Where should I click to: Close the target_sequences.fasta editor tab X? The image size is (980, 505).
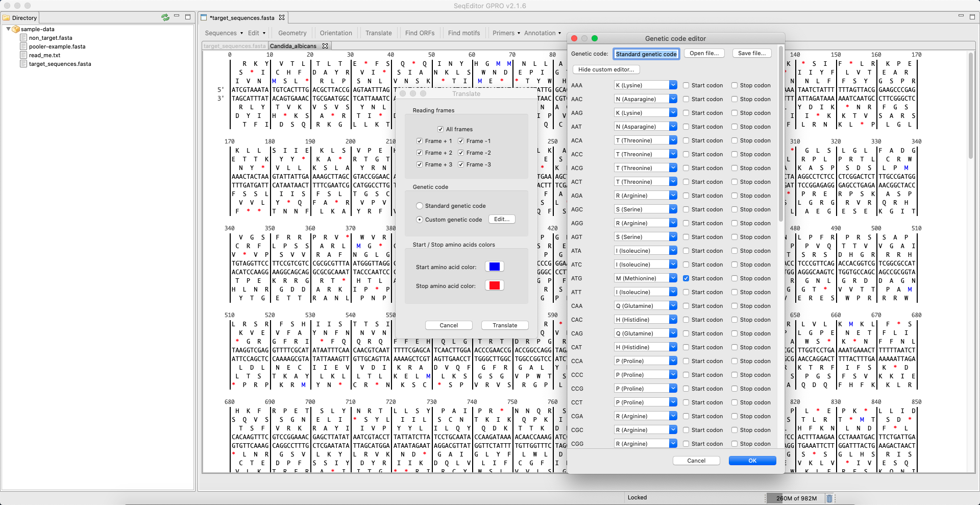(x=282, y=18)
